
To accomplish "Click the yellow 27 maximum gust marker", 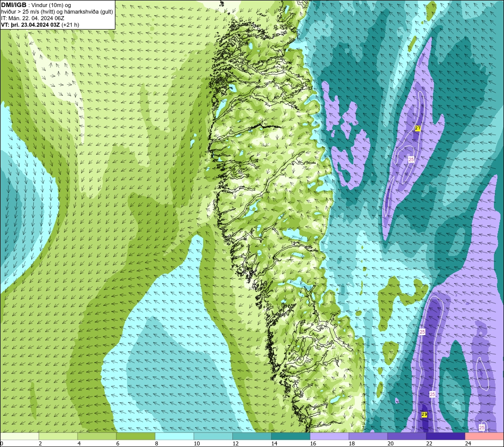I will click(417, 128).
